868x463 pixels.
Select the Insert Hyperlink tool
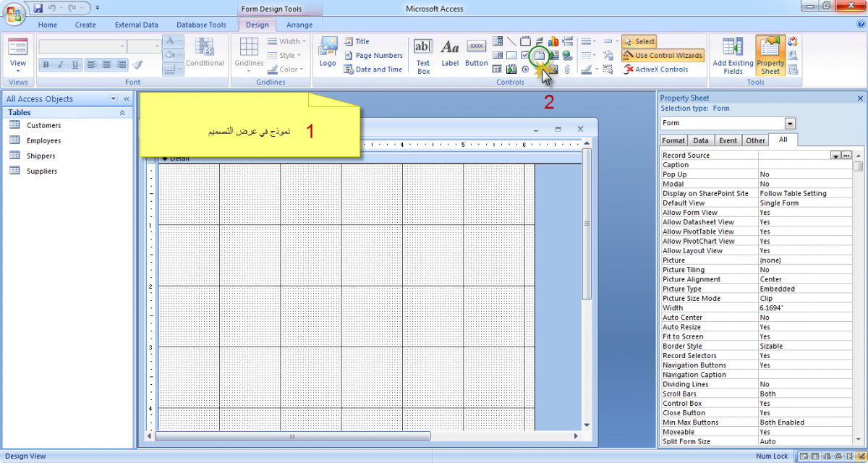point(567,55)
